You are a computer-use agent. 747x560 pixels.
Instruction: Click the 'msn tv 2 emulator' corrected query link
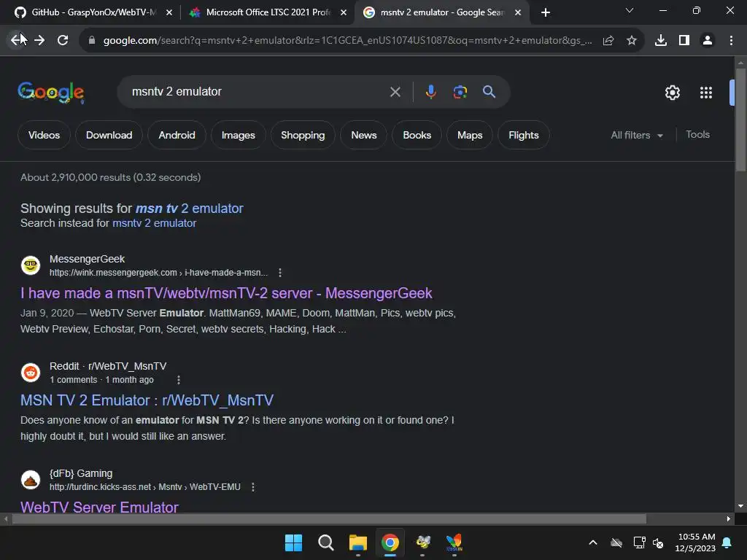[x=189, y=208]
